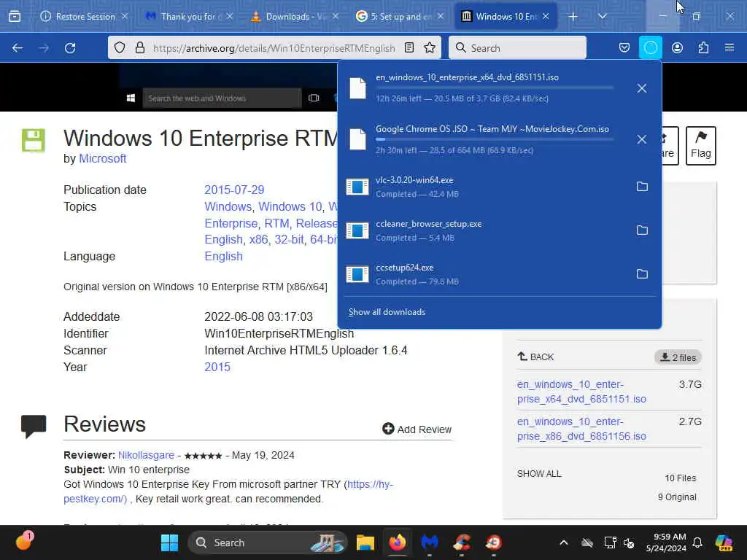
Task: Open the Firefox account icon
Action: [x=677, y=48]
